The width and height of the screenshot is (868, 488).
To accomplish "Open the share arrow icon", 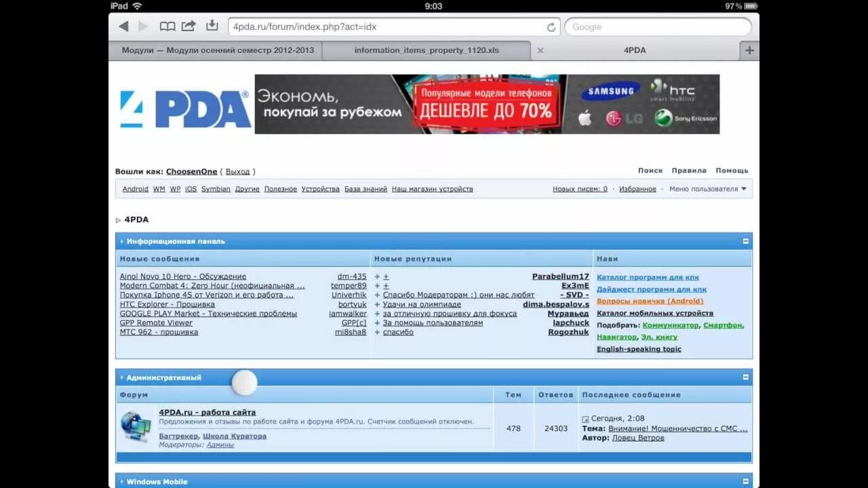I will tap(189, 26).
